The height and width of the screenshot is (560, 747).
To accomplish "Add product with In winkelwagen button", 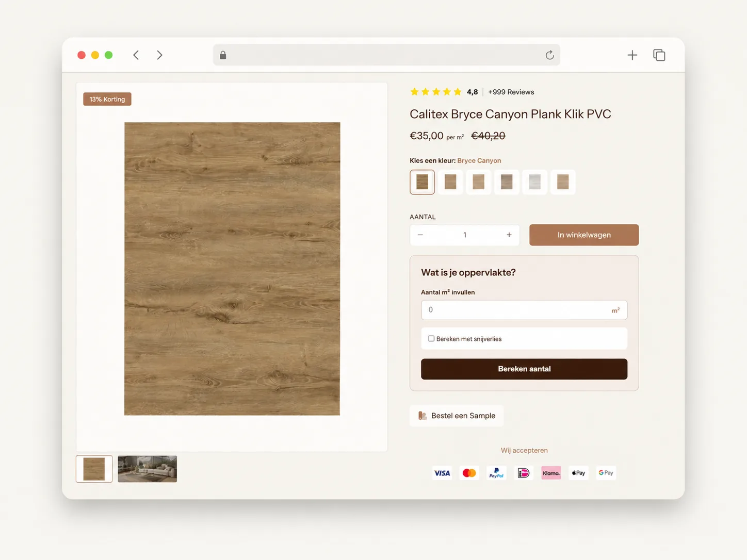I will [x=584, y=235].
